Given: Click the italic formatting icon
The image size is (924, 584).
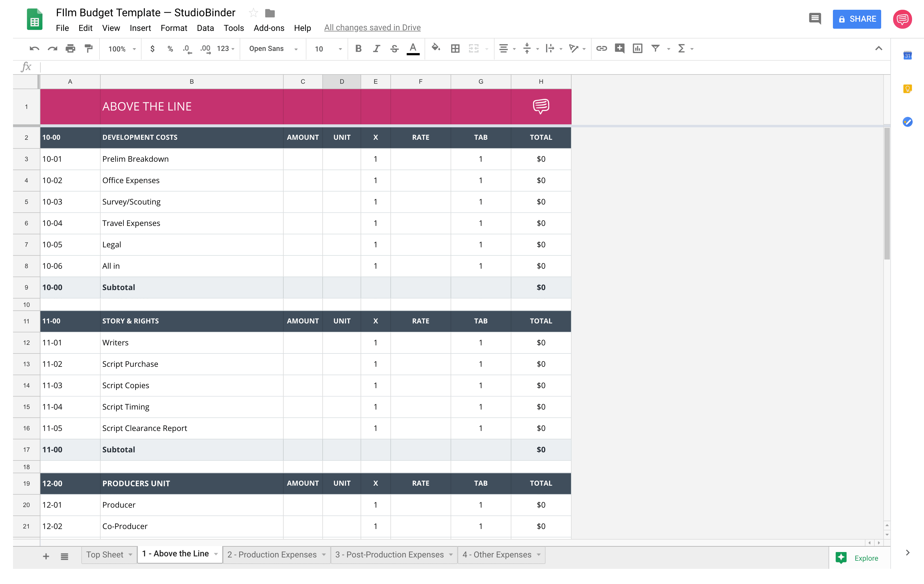Looking at the screenshot, I should tap(375, 48).
